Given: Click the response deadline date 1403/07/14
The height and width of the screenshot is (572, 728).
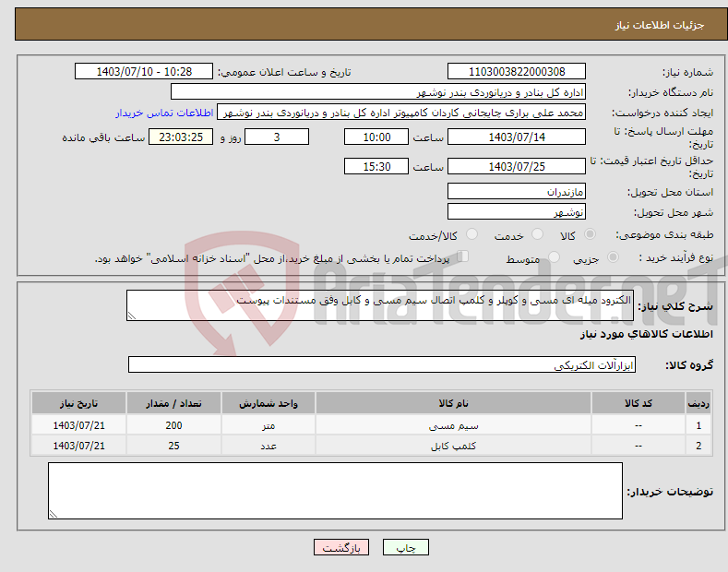Looking at the screenshot, I should (x=517, y=137).
